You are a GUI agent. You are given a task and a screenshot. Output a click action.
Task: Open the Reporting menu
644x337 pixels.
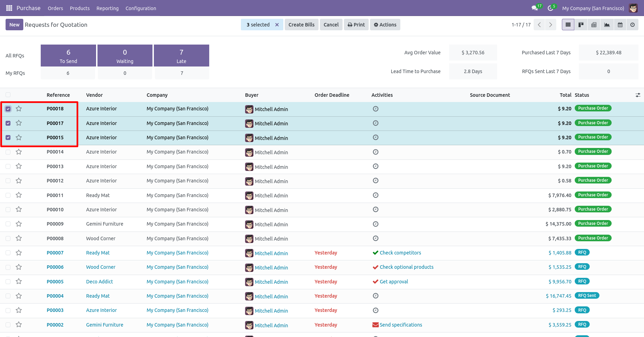108,8
